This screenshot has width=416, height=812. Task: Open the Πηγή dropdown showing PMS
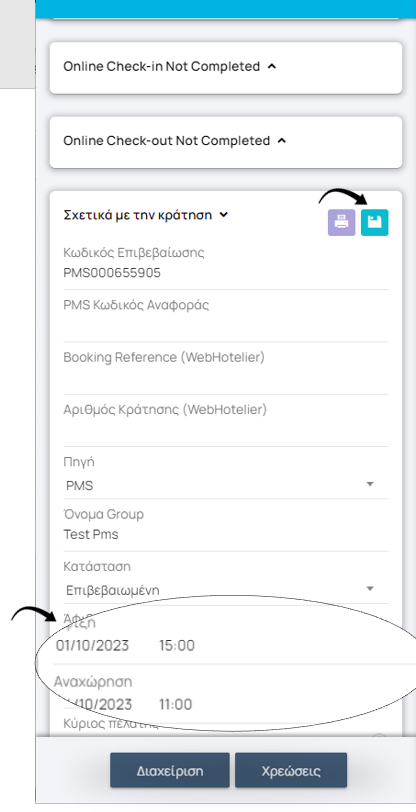[226, 486]
